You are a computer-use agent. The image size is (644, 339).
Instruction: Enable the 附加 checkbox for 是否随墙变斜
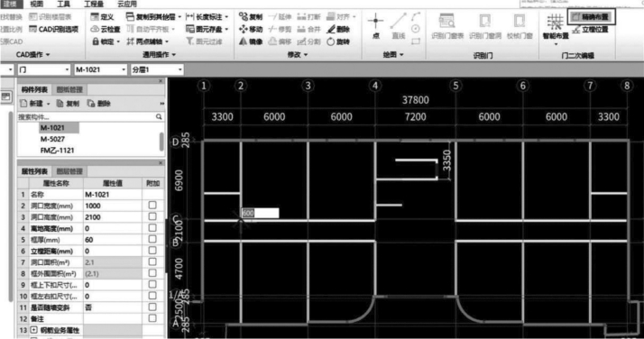(x=152, y=307)
